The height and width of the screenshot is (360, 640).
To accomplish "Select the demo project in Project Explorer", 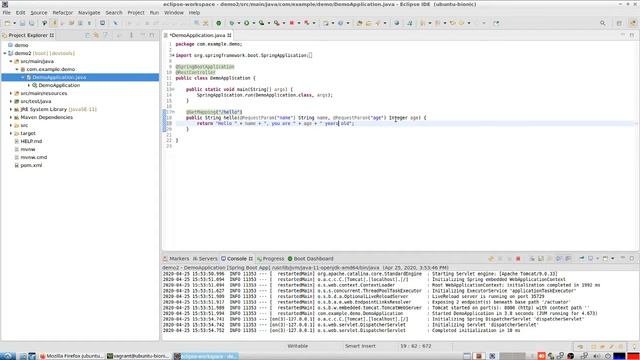I will [x=21, y=45].
